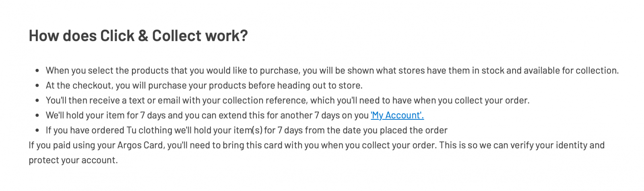
Task: Select the bullet starting 'When you select the products'
Action: pos(332,71)
